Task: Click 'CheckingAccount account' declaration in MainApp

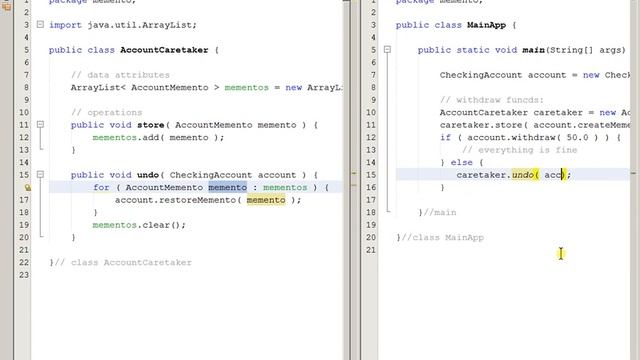Action: pyautogui.click(x=503, y=75)
